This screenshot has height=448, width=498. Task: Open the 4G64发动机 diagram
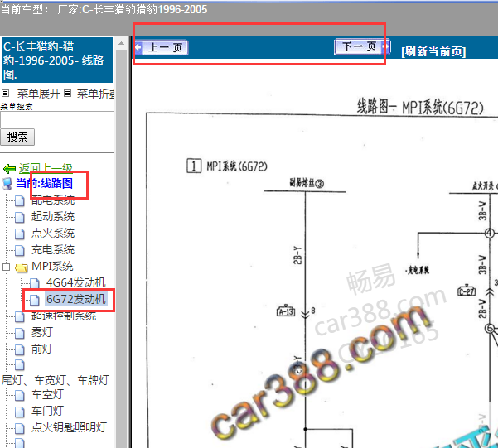coord(76,282)
